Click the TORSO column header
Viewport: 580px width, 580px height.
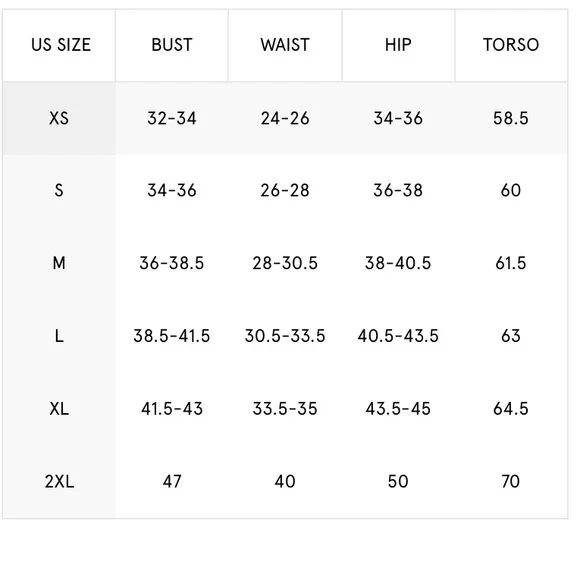[511, 45]
